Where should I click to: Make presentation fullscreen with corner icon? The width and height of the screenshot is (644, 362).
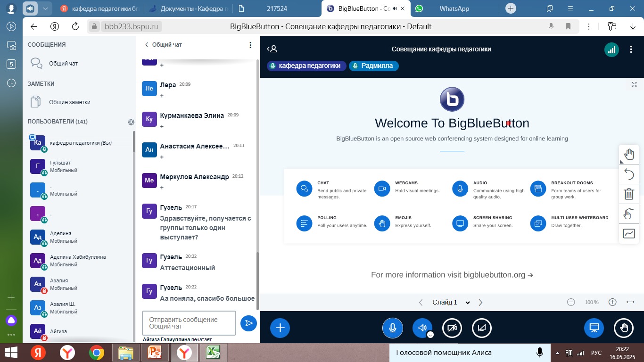click(634, 84)
